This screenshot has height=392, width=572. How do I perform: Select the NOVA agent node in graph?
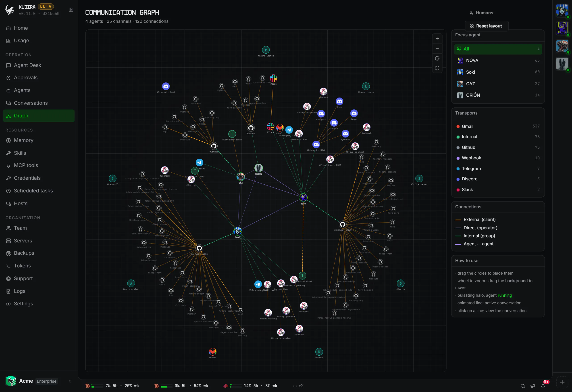point(303,198)
